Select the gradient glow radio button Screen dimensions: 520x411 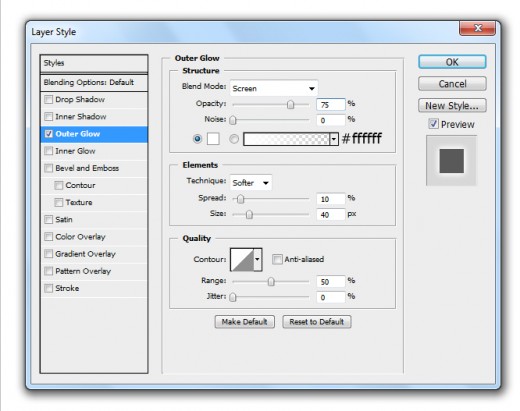click(234, 139)
